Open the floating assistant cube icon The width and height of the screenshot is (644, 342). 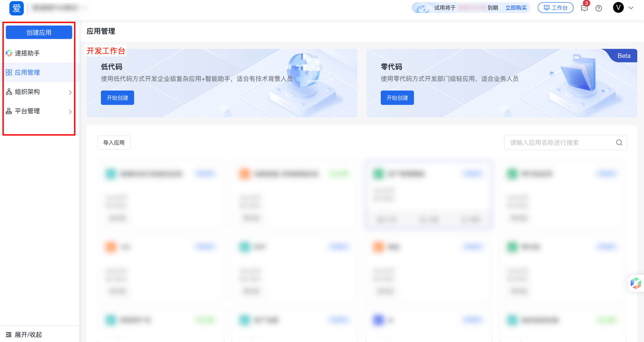636,283
